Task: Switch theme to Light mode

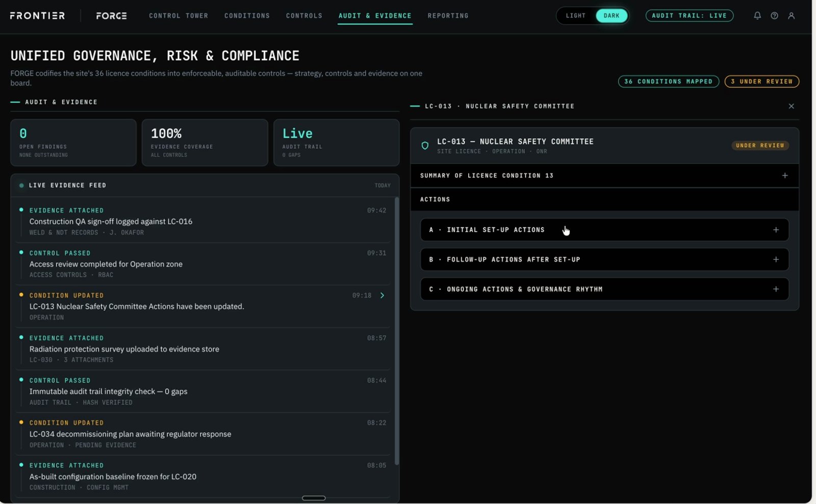Action: 576,16
